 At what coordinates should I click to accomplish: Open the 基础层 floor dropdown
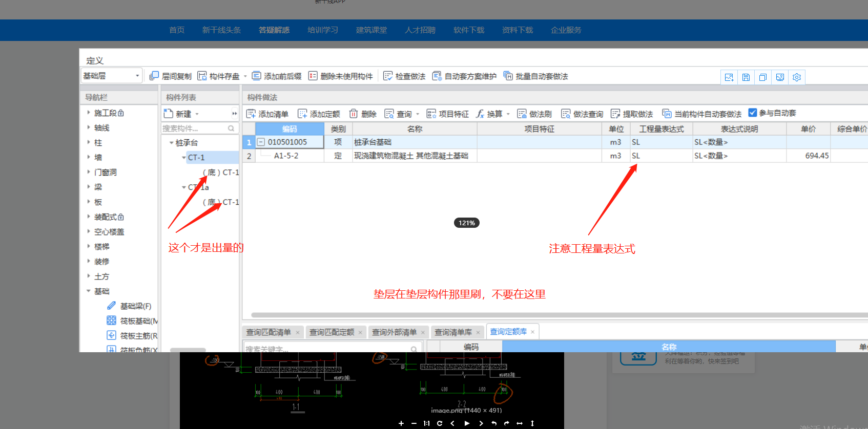point(111,76)
